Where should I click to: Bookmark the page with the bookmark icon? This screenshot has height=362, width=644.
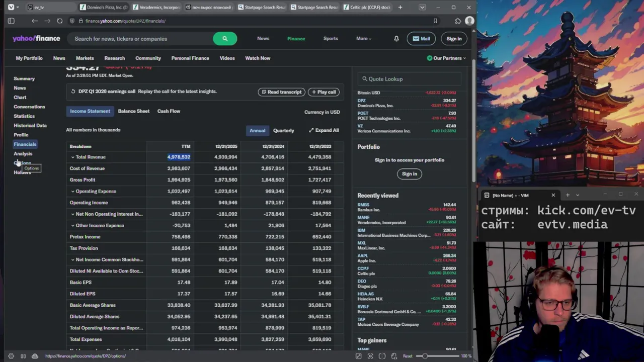click(435, 21)
